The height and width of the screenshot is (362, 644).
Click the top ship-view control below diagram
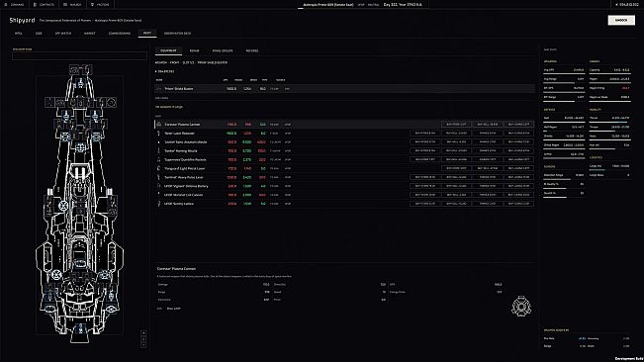click(x=143, y=333)
